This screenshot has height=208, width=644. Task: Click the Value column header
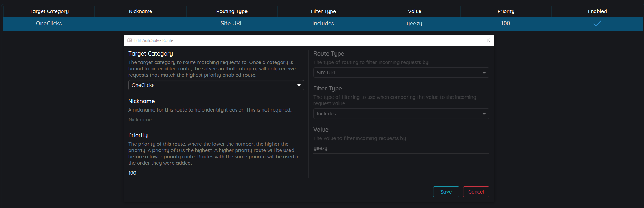[414, 11]
